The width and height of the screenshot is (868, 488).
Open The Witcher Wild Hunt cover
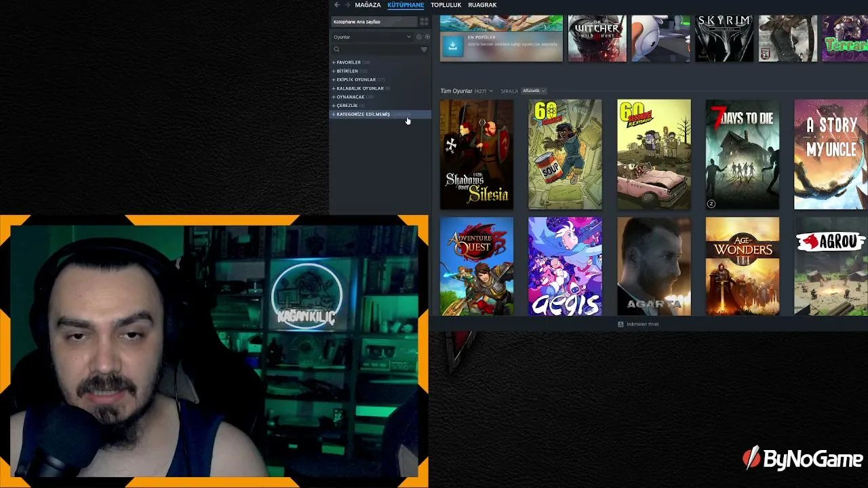tap(597, 39)
